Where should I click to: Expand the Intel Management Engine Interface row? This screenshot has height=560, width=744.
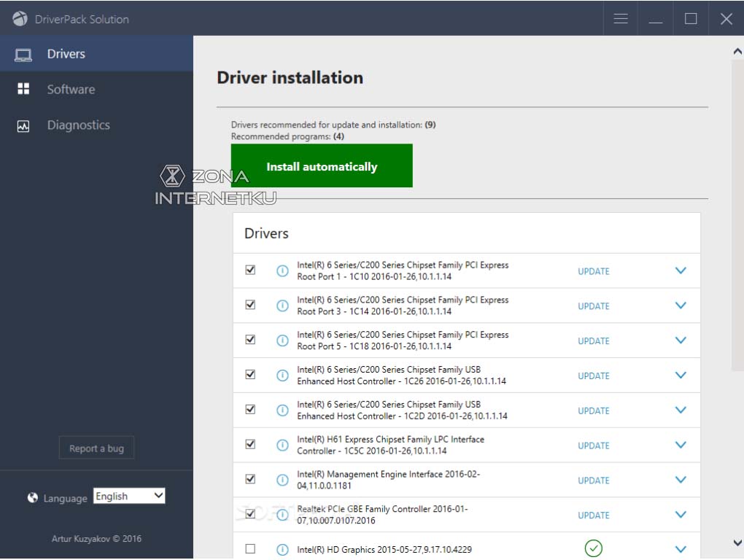click(x=680, y=480)
